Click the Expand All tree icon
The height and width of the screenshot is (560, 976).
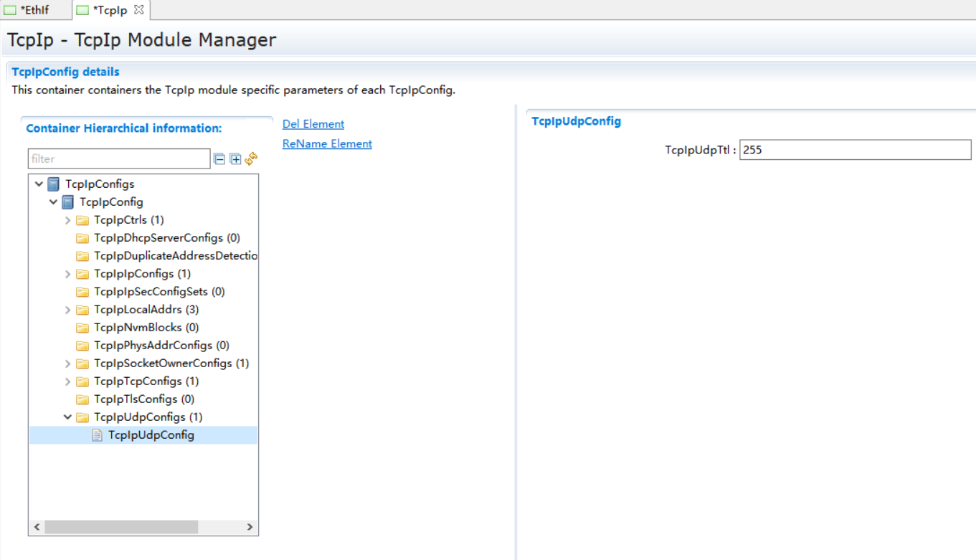pyautogui.click(x=235, y=159)
